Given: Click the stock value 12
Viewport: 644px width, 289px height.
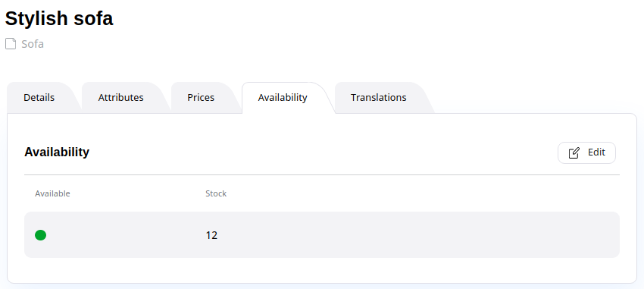Looking at the screenshot, I should pyautogui.click(x=211, y=236).
